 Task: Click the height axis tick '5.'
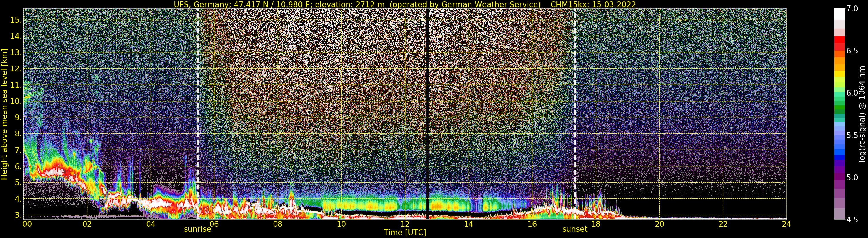[x=18, y=183]
